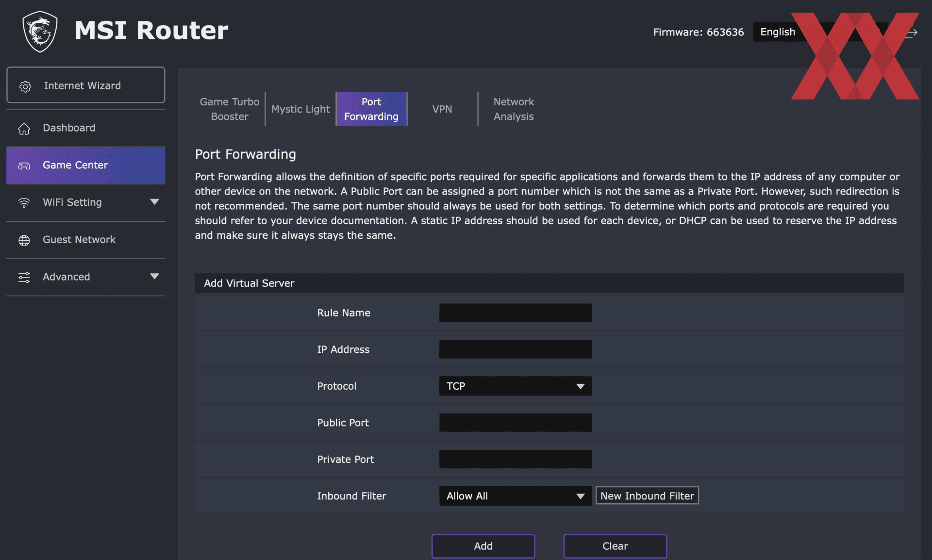Viewport: 932px width, 560px height.
Task: Click the Clear button
Action: pos(615,546)
